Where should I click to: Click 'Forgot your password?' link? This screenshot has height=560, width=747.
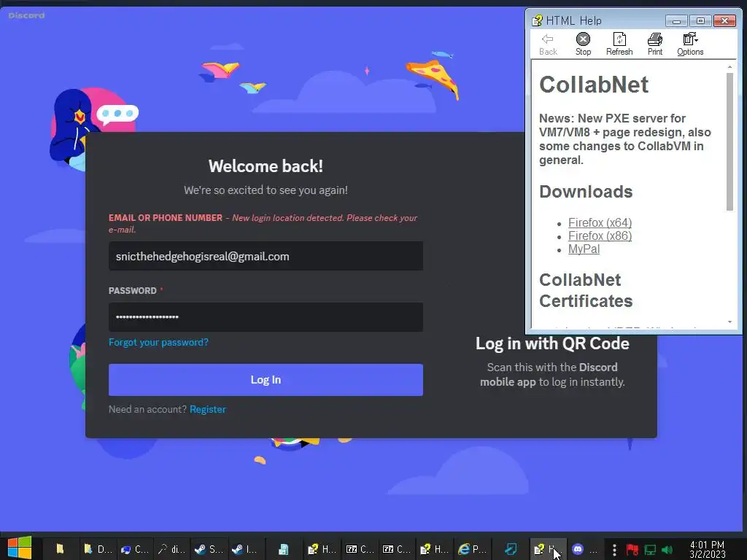click(x=158, y=343)
